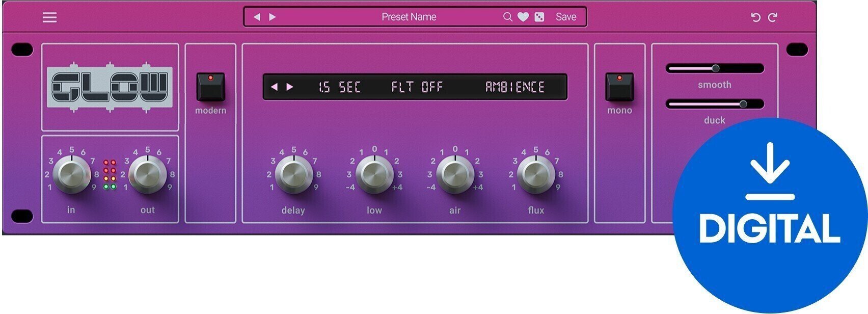
Task: Click the AMBIENCE mode in the display
Action: 514,87
